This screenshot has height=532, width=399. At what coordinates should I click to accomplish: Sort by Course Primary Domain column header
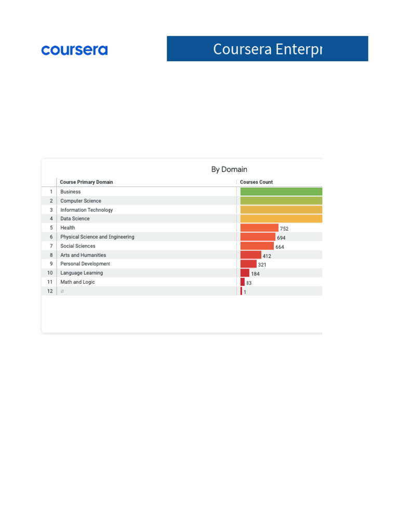pos(86,182)
